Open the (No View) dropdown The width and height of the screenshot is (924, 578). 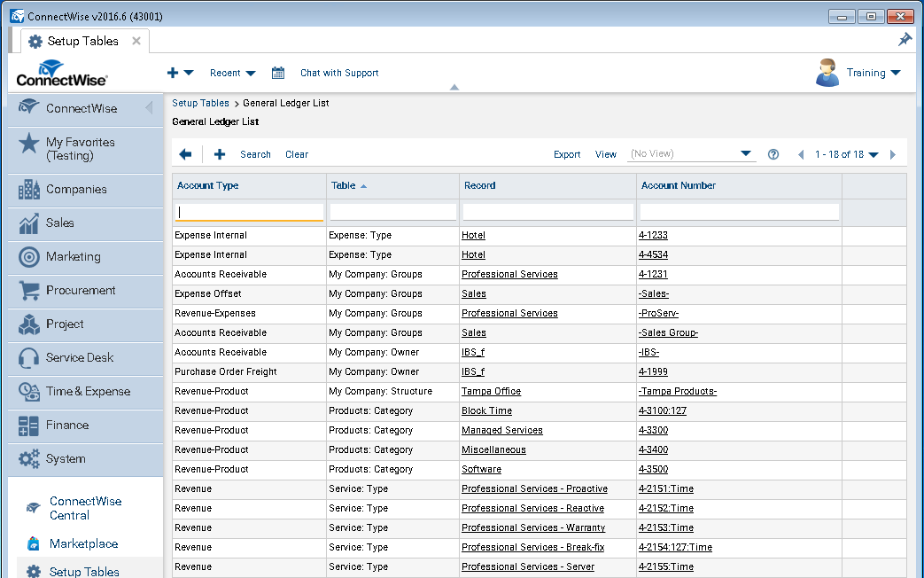point(692,154)
